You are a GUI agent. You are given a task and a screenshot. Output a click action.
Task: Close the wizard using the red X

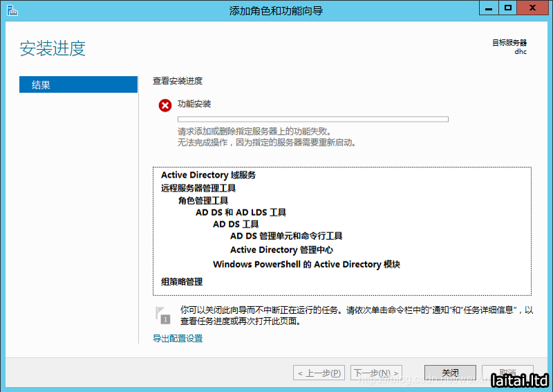point(534,8)
